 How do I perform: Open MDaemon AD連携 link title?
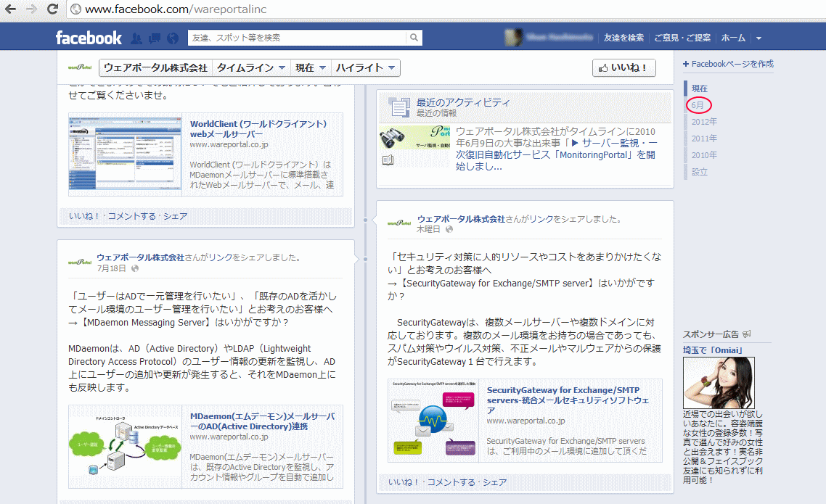pos(262,421)
